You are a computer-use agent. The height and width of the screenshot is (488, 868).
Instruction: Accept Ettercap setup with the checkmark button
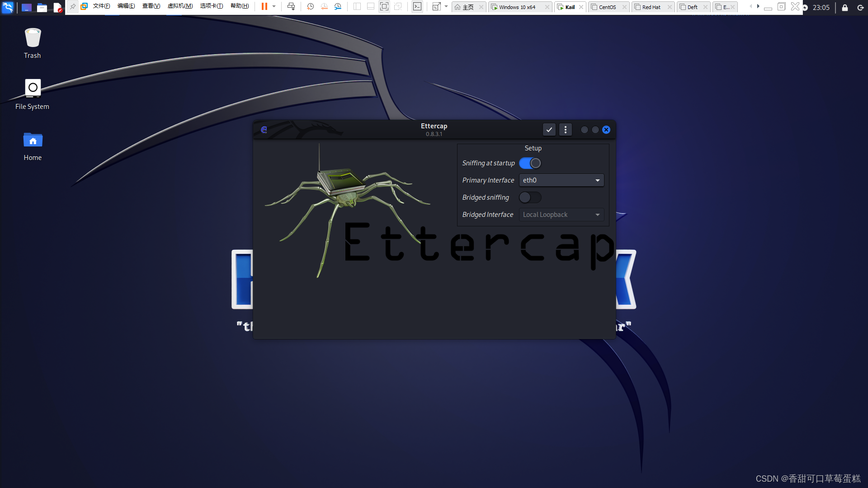pyautogui.click(x=549, y=130)
